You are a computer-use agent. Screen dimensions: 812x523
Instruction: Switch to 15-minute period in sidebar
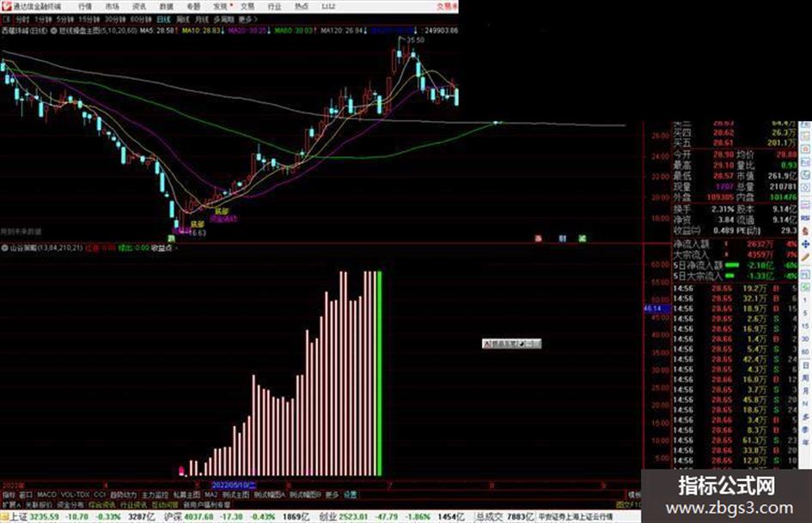click(x=805, y=326)
